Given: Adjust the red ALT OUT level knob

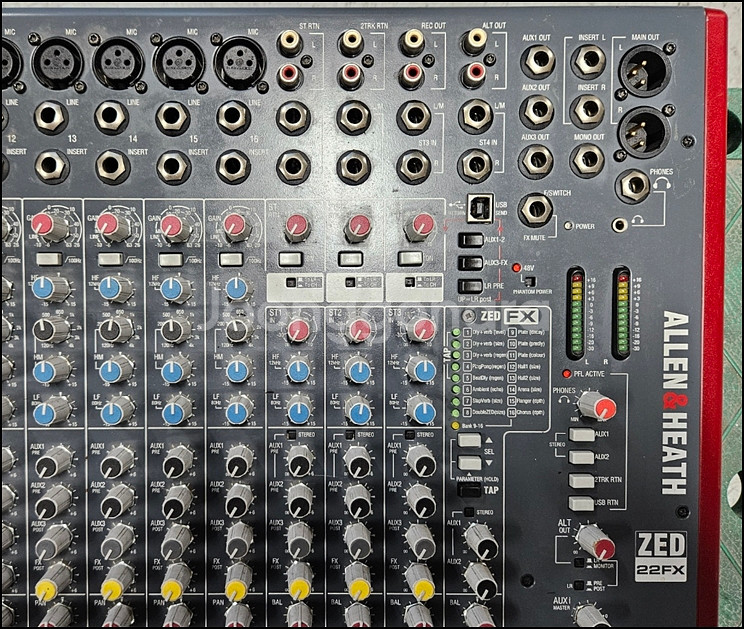Looking at the screenshot, I should 595,541.
